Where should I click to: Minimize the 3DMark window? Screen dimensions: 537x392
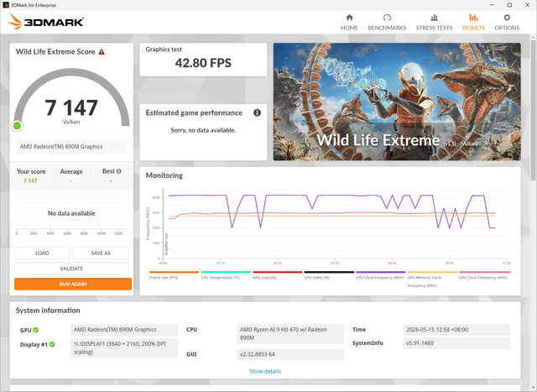(x=492, y=5)
